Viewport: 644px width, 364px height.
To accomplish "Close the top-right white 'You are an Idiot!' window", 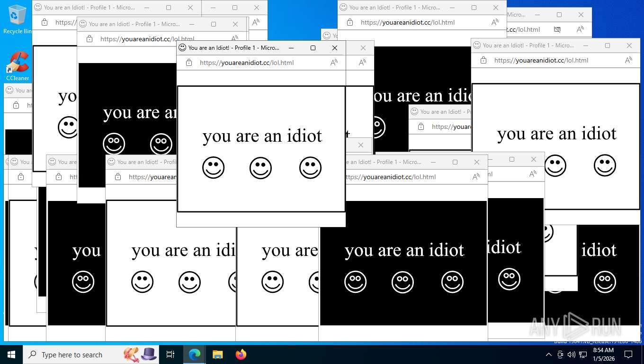I will [x=629, y=45].
